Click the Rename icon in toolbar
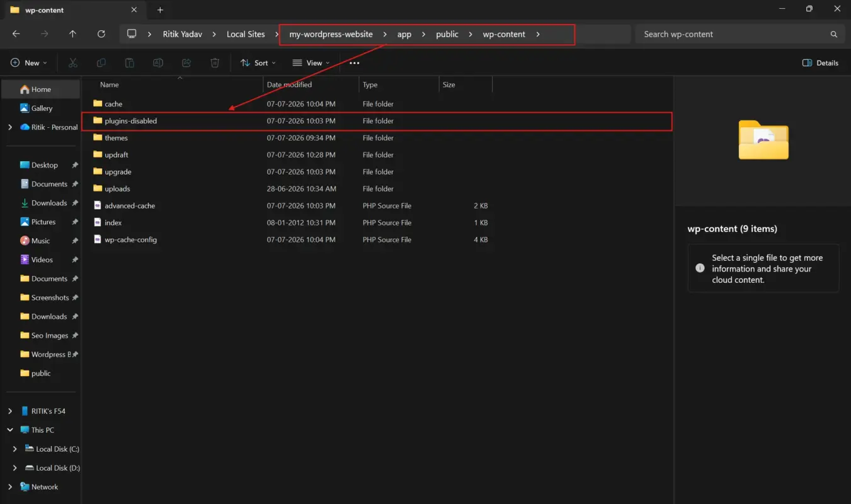 pyautogui.click(x=158, y=63)
